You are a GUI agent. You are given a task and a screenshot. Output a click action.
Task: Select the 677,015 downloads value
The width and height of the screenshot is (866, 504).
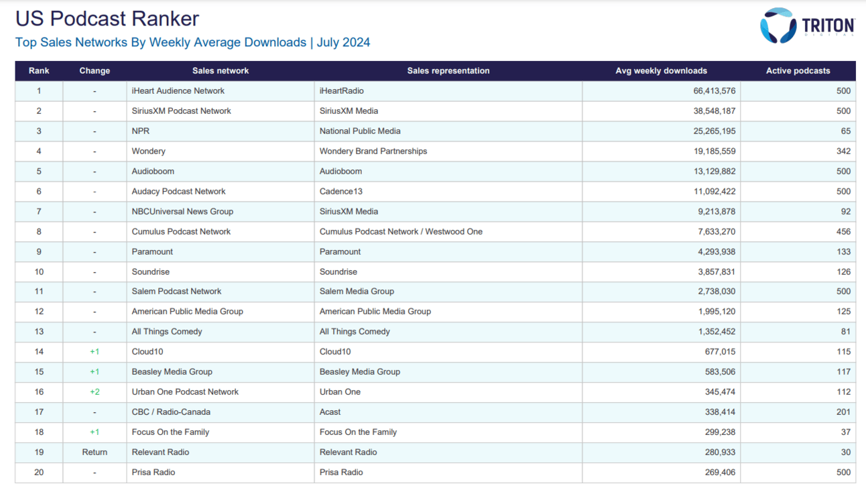coord(720,352)
